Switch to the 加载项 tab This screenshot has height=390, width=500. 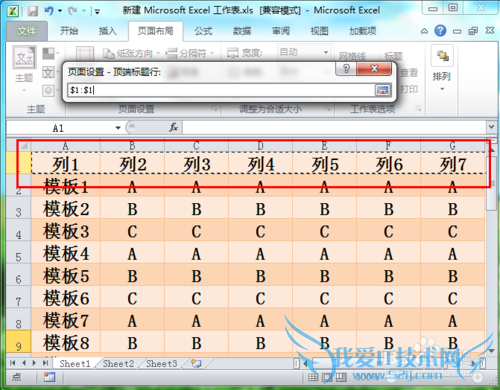pyautogui.click(x=363, y=31)
